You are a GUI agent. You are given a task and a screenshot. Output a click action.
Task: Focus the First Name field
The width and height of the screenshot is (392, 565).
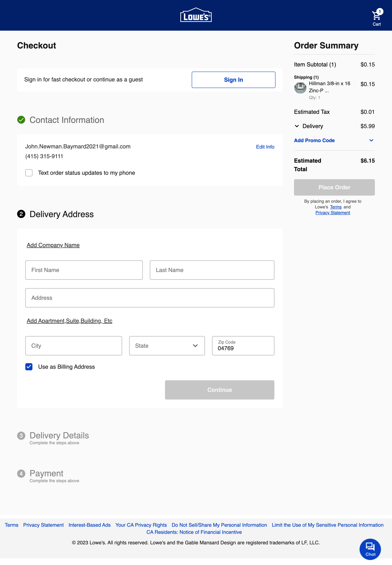(x=84, y=270)
